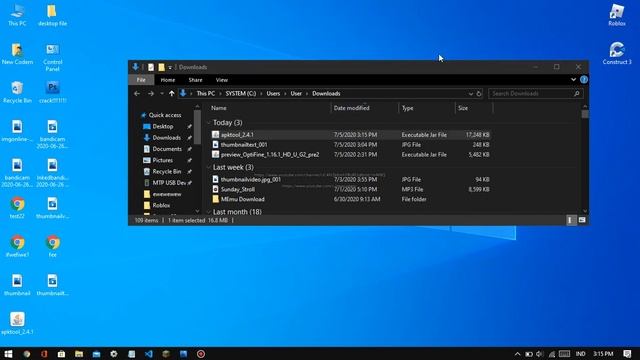Click User in address breadcrumb
The image size is (640, 360).
pos(296,93)
